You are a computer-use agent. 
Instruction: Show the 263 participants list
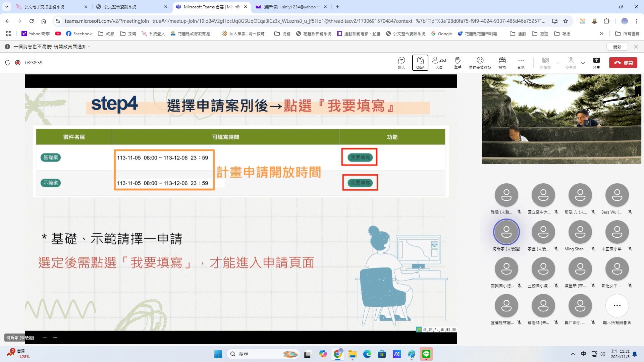(439, 62)
